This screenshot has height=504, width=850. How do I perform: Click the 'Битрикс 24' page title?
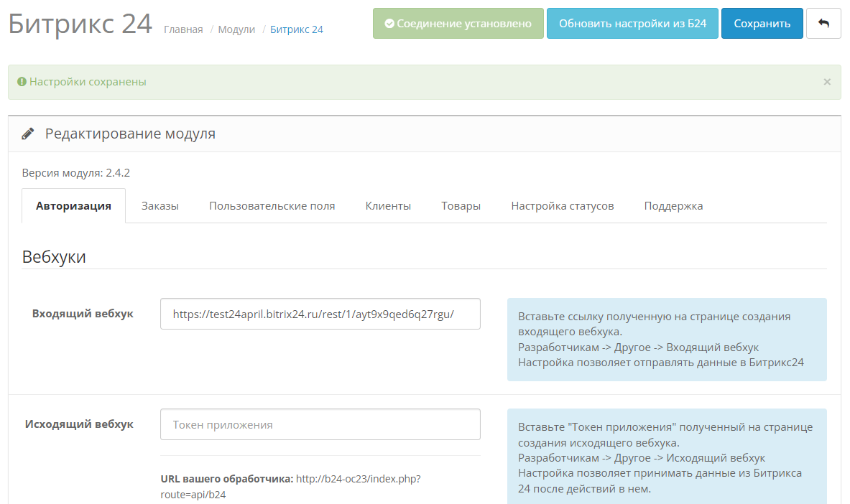click(x=80, y=24)
